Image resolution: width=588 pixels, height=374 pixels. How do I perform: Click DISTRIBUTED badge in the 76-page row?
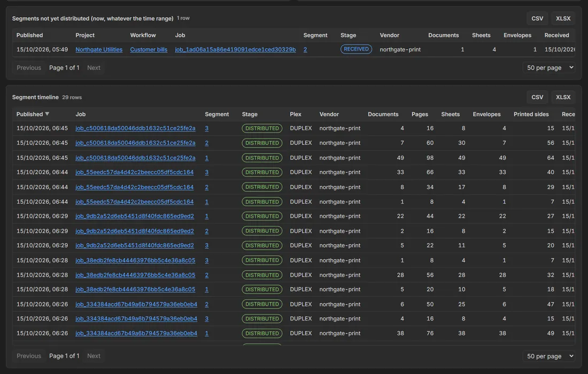pos(262,333)
